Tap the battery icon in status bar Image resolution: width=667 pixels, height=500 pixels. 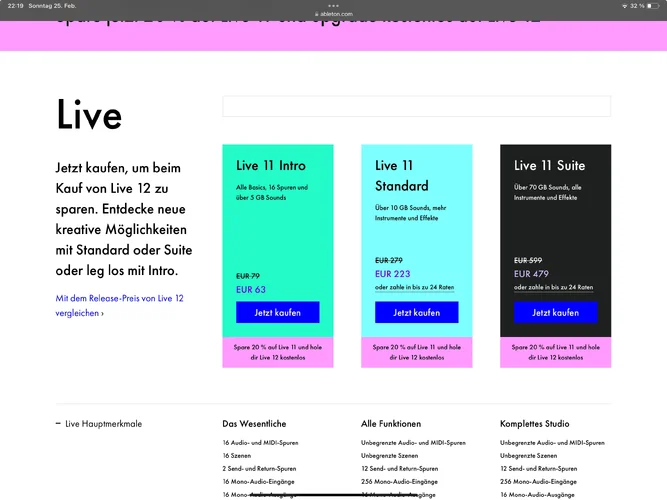tap(653, 6)
